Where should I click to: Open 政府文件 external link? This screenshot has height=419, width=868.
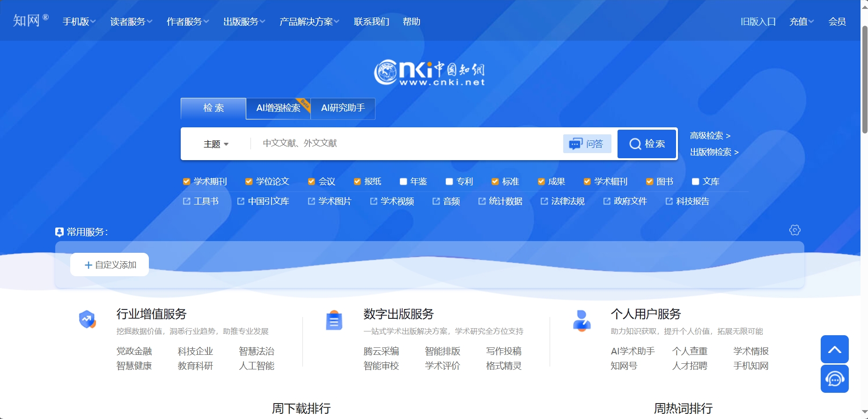click(x=625, y=201)
